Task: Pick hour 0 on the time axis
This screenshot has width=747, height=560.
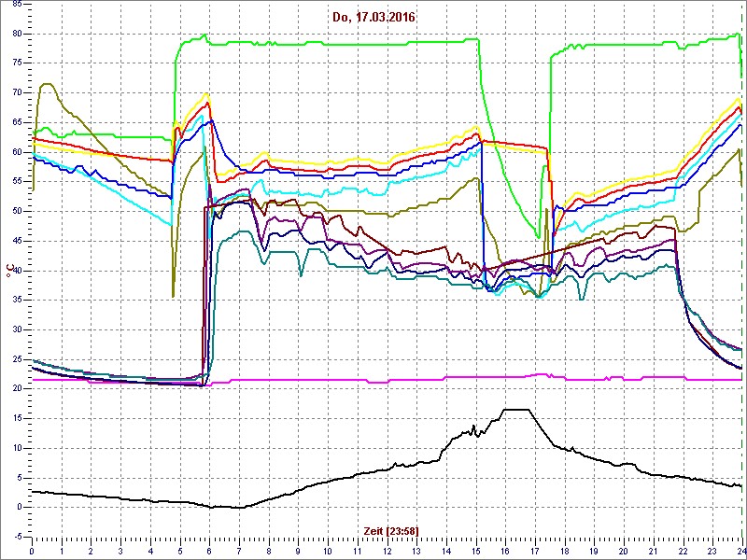Action: tap(32, 551)
